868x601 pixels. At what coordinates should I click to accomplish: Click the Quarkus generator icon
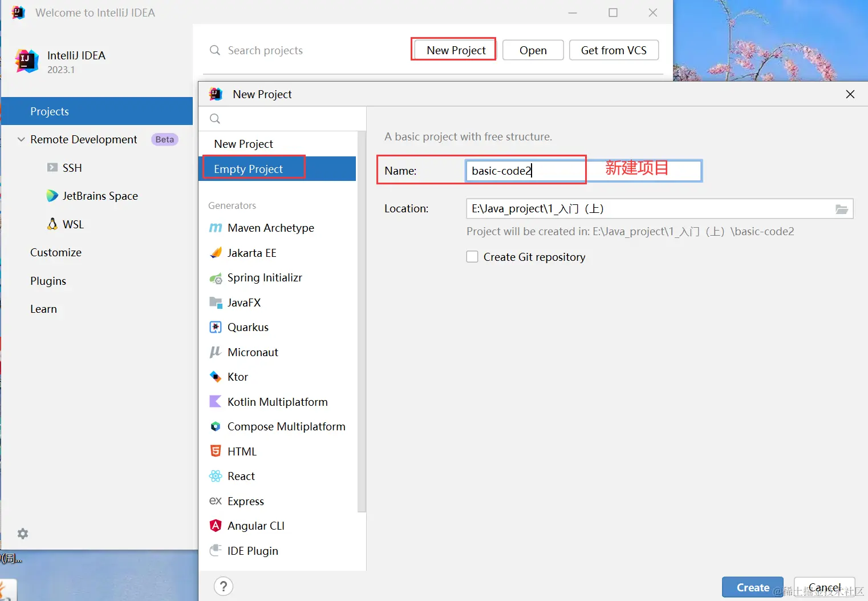[x=216, y=327]
